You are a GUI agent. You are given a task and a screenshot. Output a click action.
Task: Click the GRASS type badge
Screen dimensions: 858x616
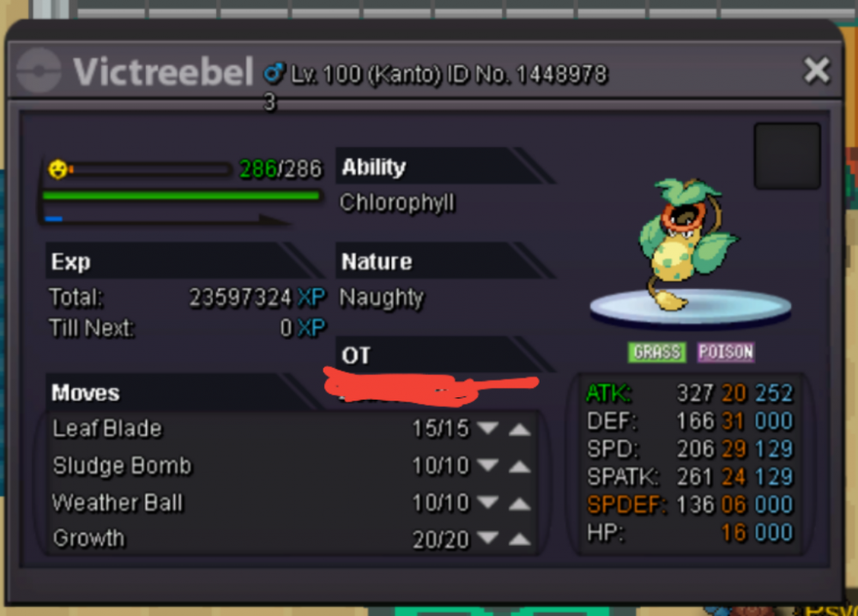click(656, 352)
